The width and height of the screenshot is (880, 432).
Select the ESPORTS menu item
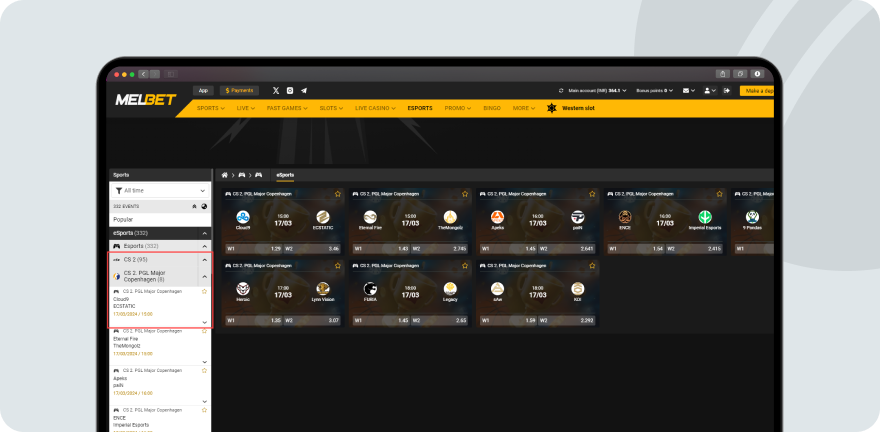tap(420, 108)
